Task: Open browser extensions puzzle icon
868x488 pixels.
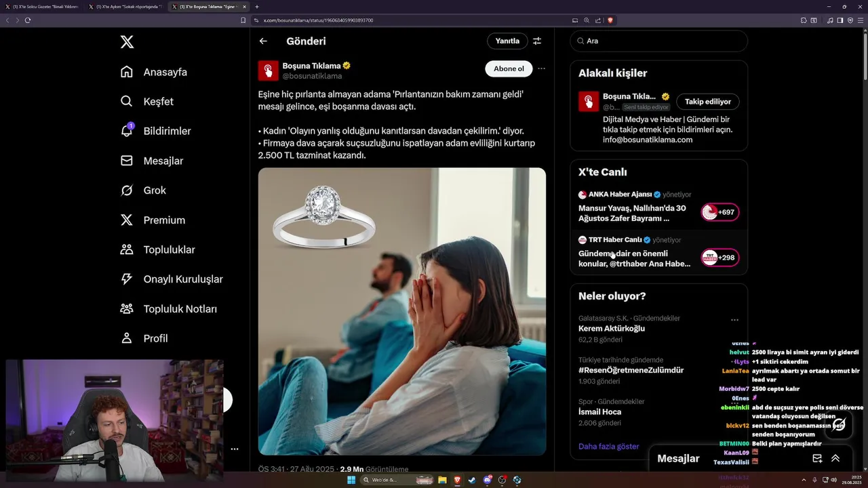Action: 804,20
